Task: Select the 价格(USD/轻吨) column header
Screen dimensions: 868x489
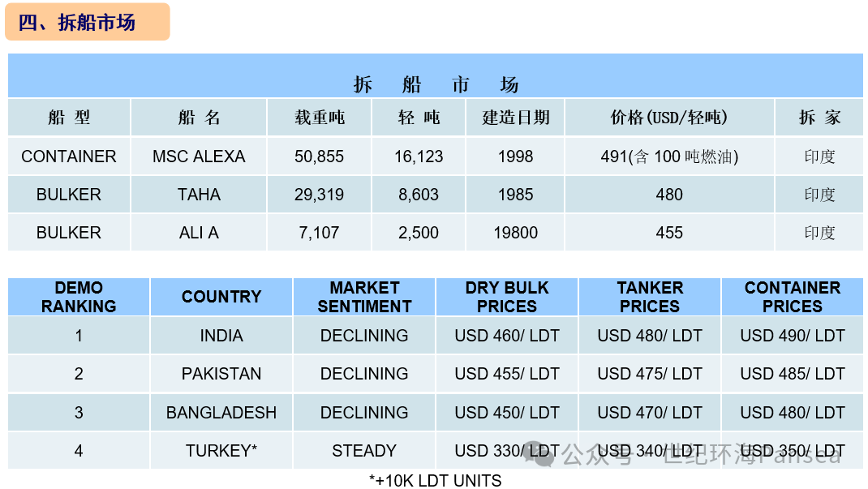Action: coord(668,117)
